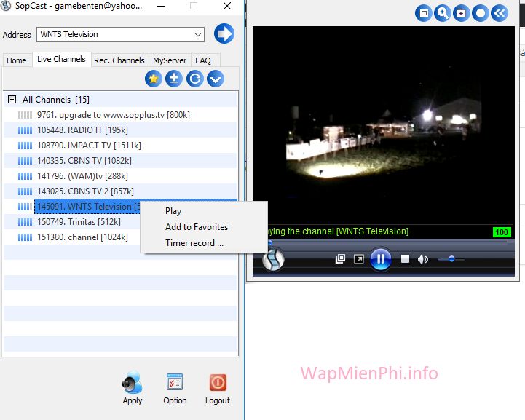
Task: Select 141796. (WAM)tv channel
Action: tap(121, 176)
